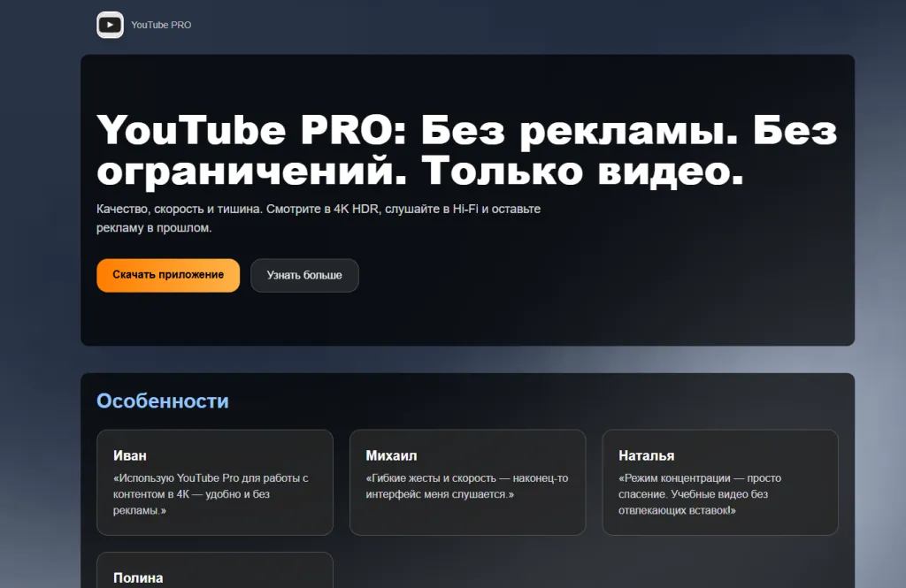Screen dimensions: 906x588
Task: Click the Особенности section heading
Action: [x=162, y=401]
